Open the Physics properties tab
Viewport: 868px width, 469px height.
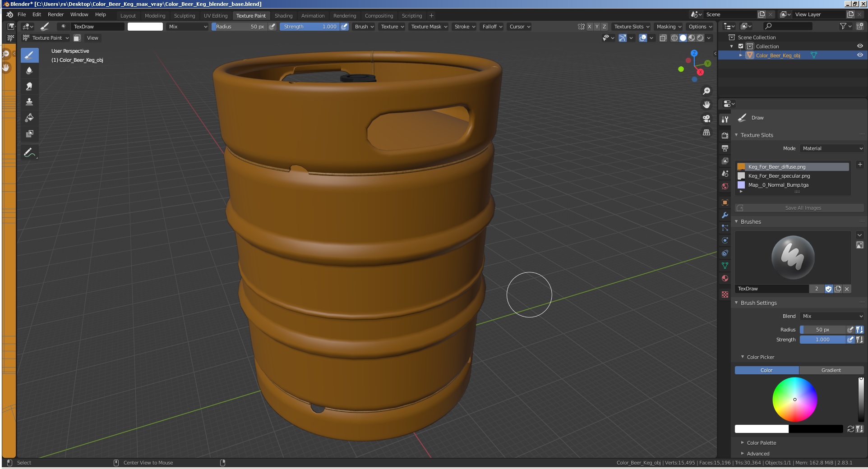(725, 240)
